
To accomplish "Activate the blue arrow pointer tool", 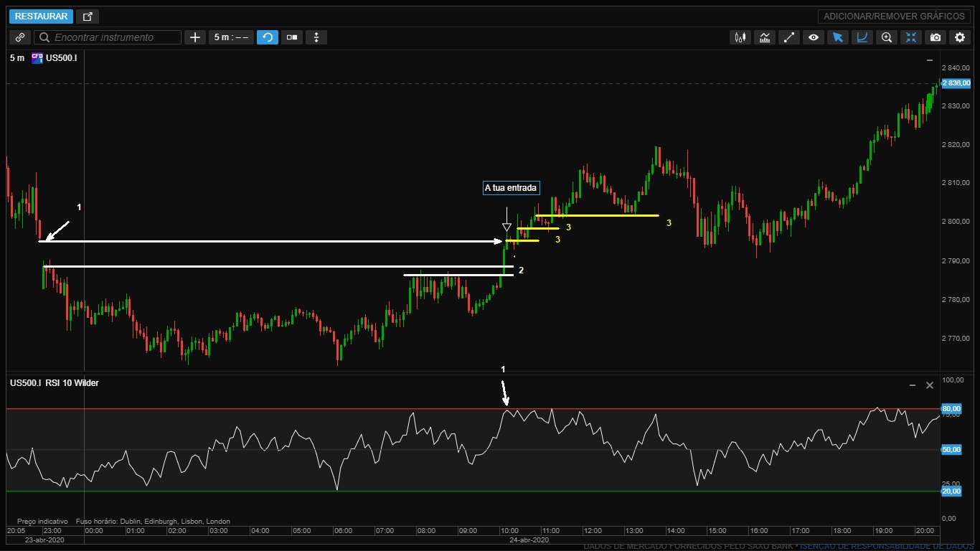I will (x=837, y=37).
